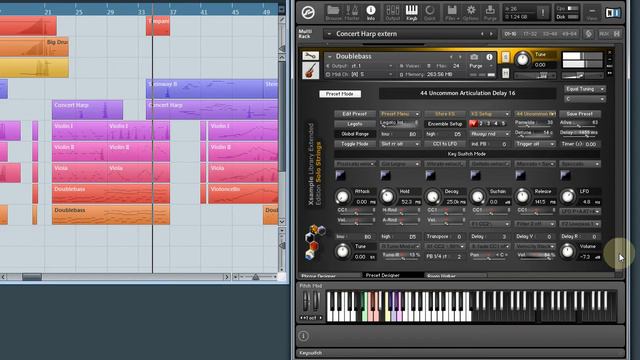640x360 pixels.
Task: Click the Attack knob
Action: click(342, 197)
